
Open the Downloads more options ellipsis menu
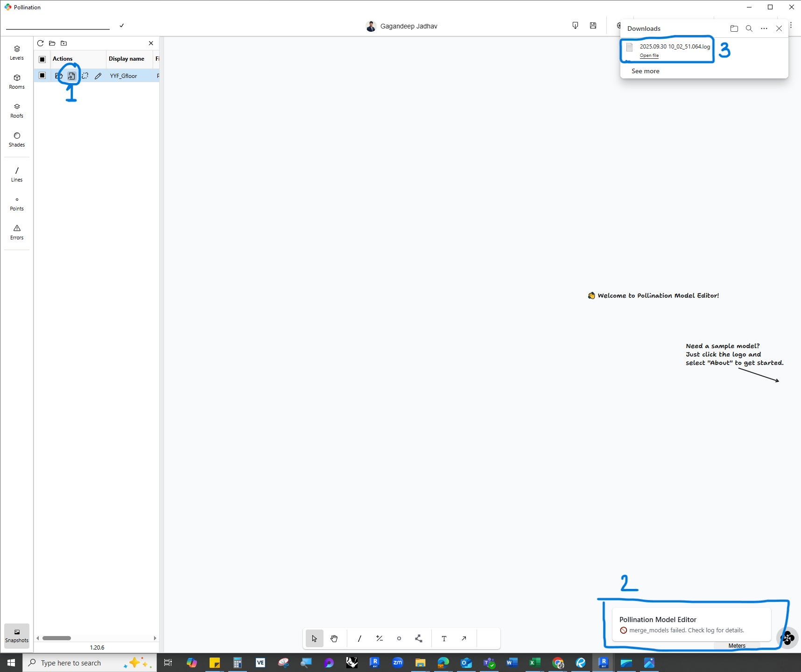[764, 28]
